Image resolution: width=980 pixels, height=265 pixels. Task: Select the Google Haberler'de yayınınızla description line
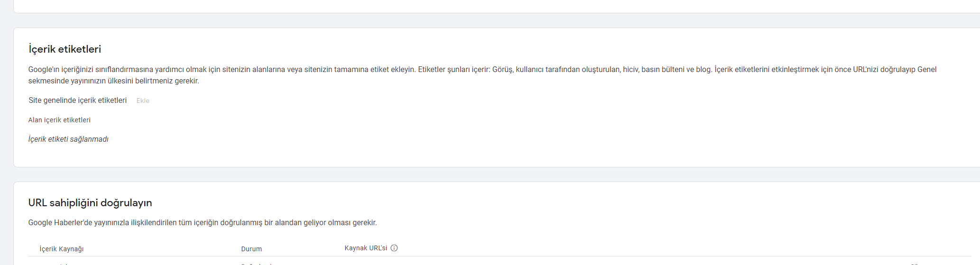click(203, 223)
